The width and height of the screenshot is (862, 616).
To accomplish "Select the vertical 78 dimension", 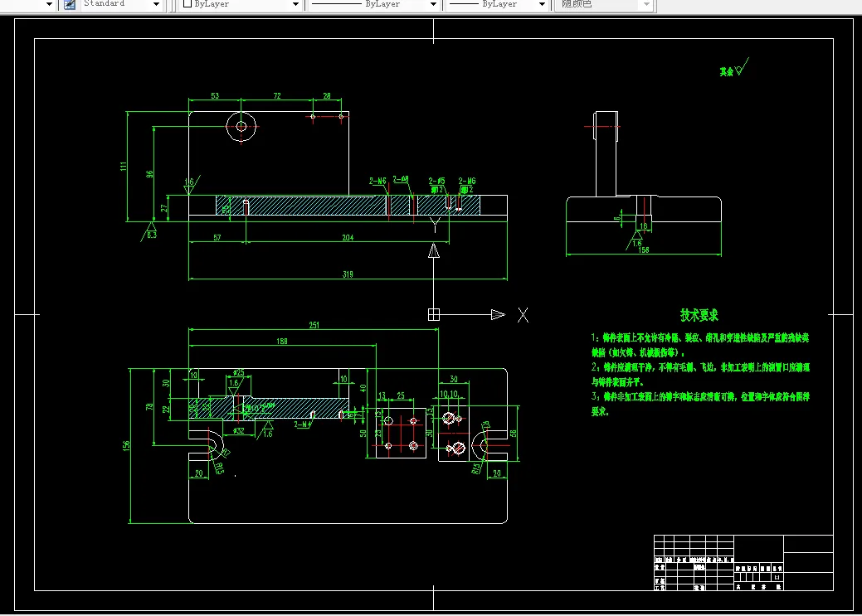I will tap(149, 407).
